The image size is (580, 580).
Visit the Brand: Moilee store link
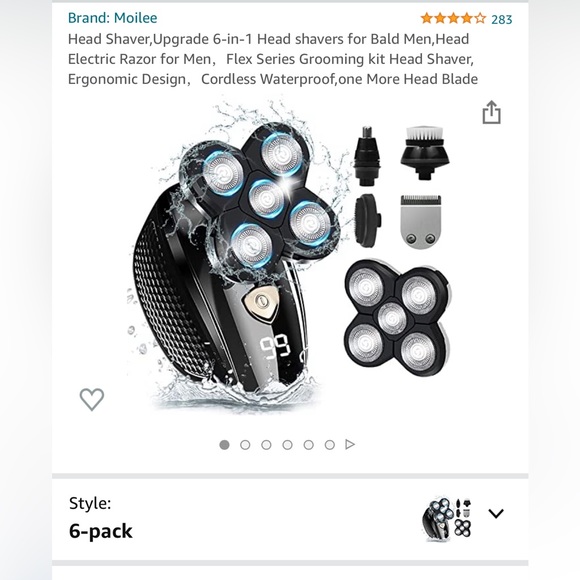click(x=112, y=18)
